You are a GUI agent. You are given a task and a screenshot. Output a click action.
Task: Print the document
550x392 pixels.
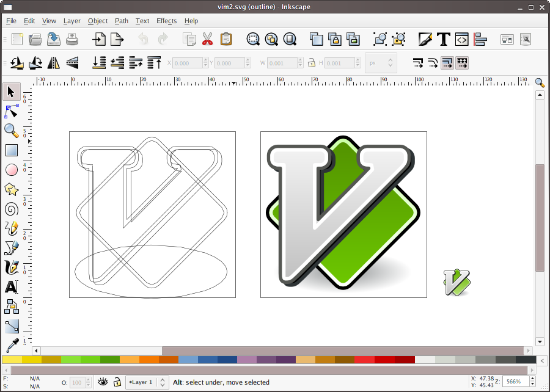[72, 39]
